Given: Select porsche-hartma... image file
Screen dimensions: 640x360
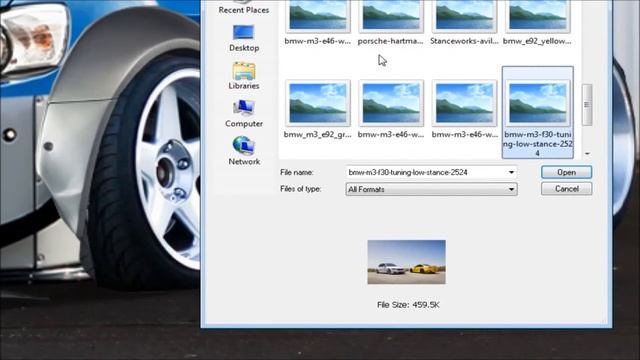Looking at the screenshot, I should [391, 22].
